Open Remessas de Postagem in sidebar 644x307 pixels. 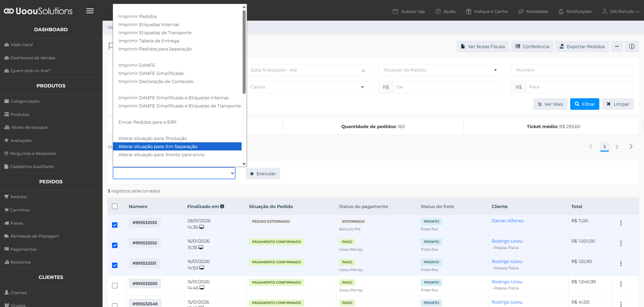pos(35,236)
